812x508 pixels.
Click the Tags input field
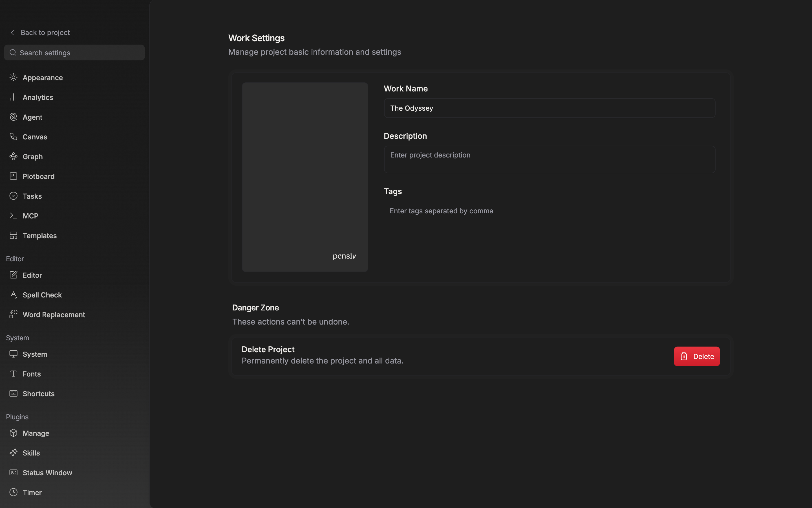click(549, 211)
